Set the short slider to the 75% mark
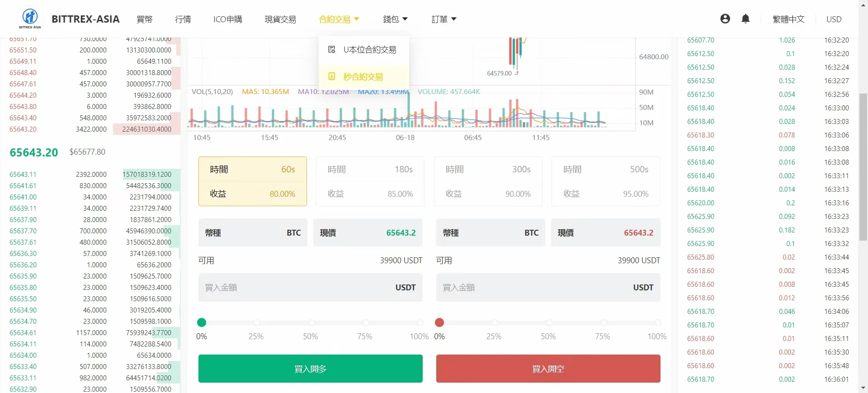Image resolution: width=868 pixels, height=393 pixels. (x=604, y=322)
